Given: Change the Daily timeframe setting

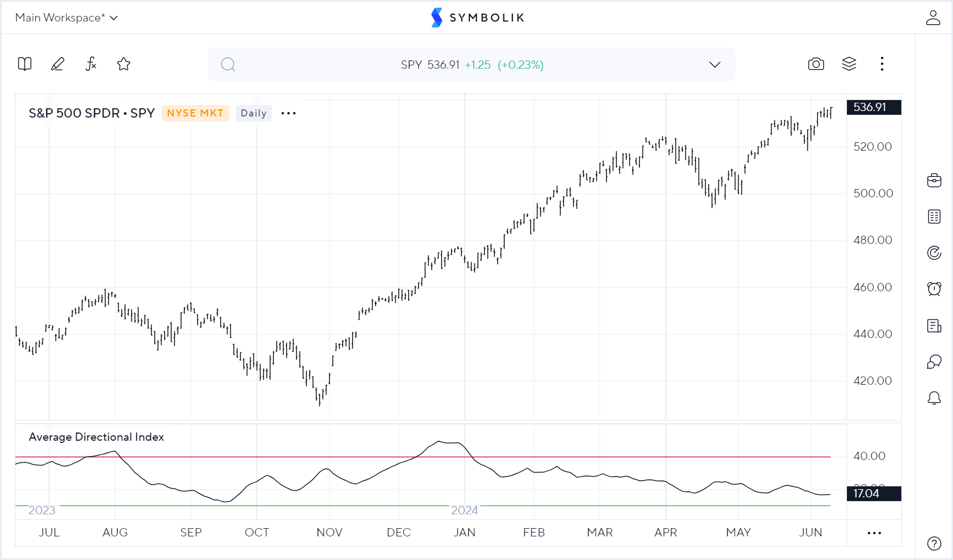Looking at the screenshot, I should point(253,113).
